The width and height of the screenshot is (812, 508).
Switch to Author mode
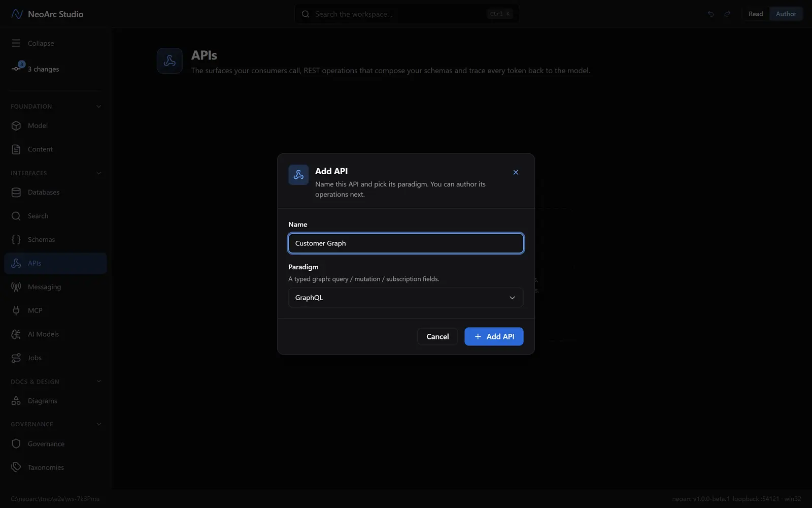pyautogui.click(x=786, y=14)
